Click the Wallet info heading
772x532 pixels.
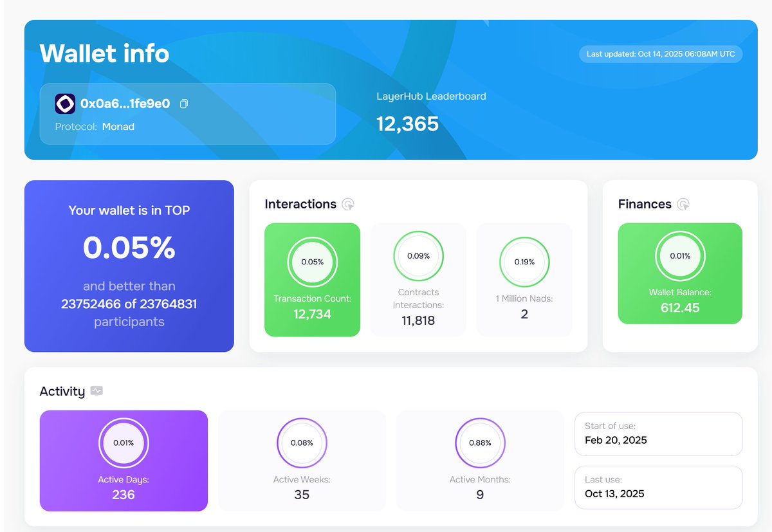click(104, 53)
